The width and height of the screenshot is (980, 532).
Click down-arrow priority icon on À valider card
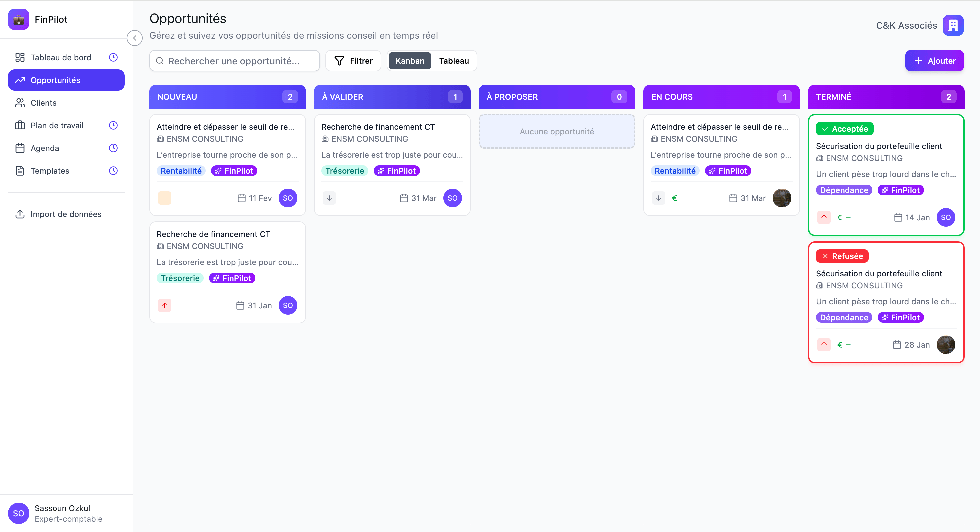tap(329, 198)
